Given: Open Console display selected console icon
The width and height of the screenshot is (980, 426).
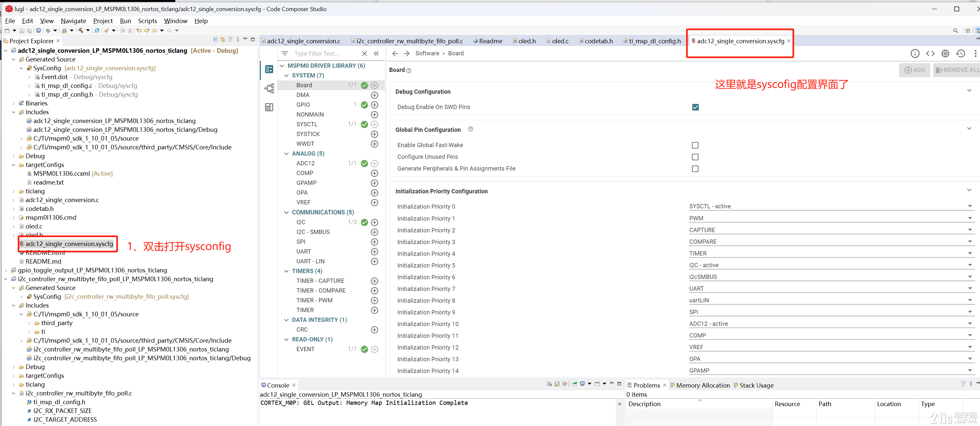Looking at the screenshot, I should (583, 384).
